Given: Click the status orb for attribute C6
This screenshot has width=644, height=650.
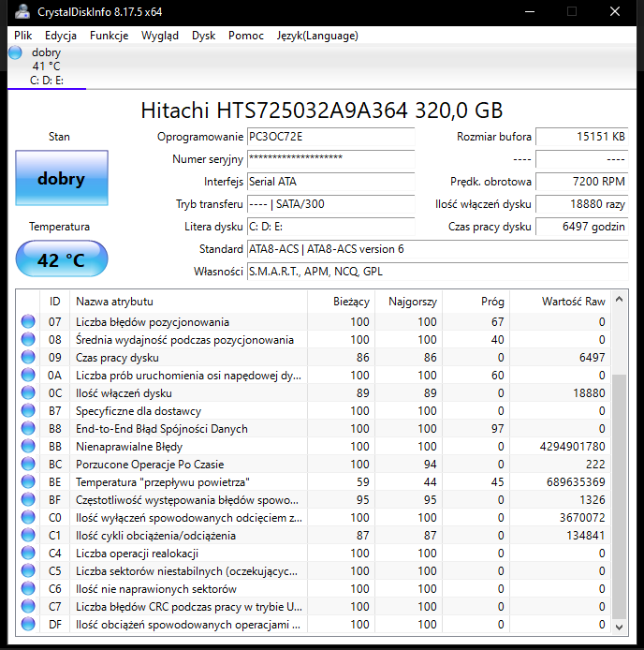Looking at the screenshot, I should click(28, 588).
